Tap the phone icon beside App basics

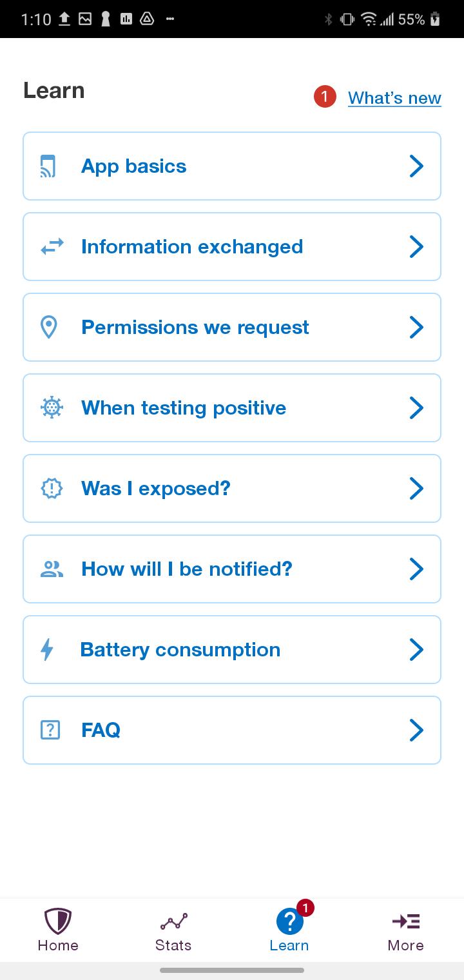(49, 166)
